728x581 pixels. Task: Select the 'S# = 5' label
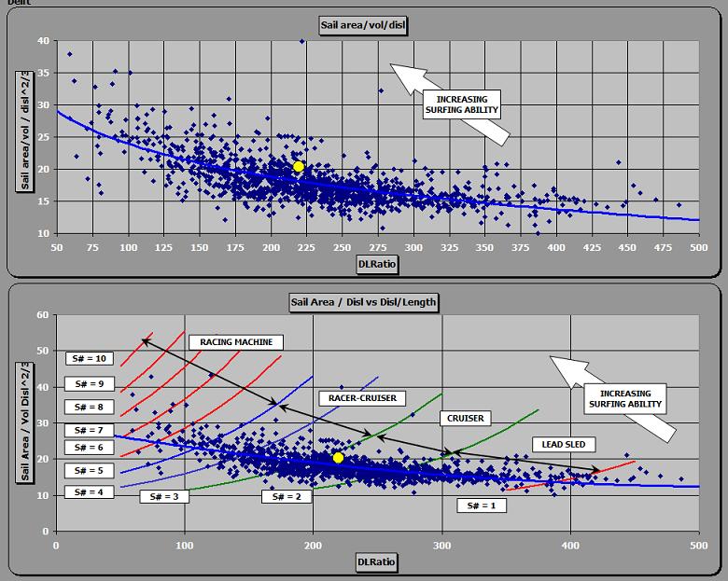coord(90,471)
